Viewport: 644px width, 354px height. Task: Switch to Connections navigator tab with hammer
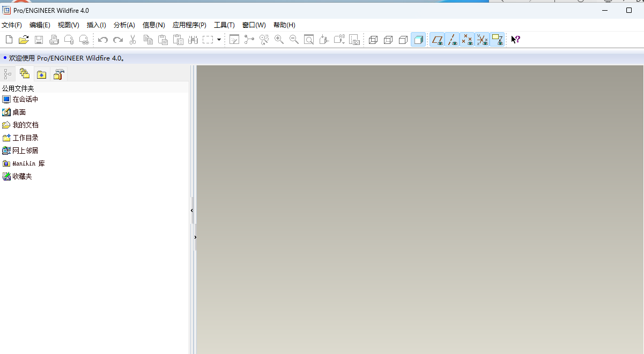(x=59, y=74)
